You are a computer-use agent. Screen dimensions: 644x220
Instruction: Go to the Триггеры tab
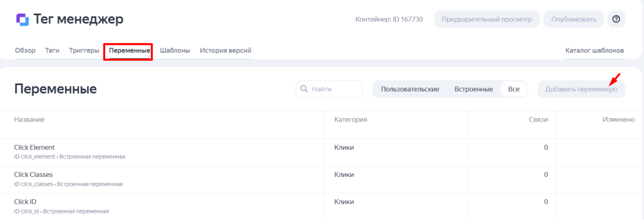(84, 50)
